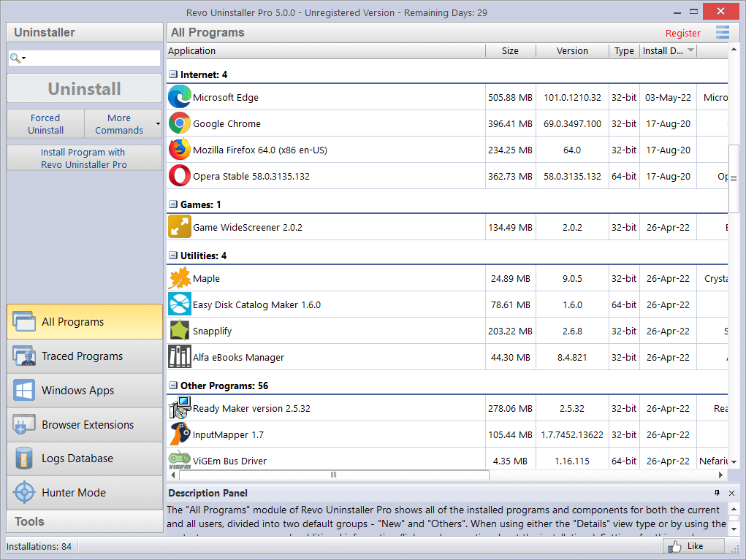Select the Snapplify application icon
This screenshot has height=560, width=746.
click(179, 331)
